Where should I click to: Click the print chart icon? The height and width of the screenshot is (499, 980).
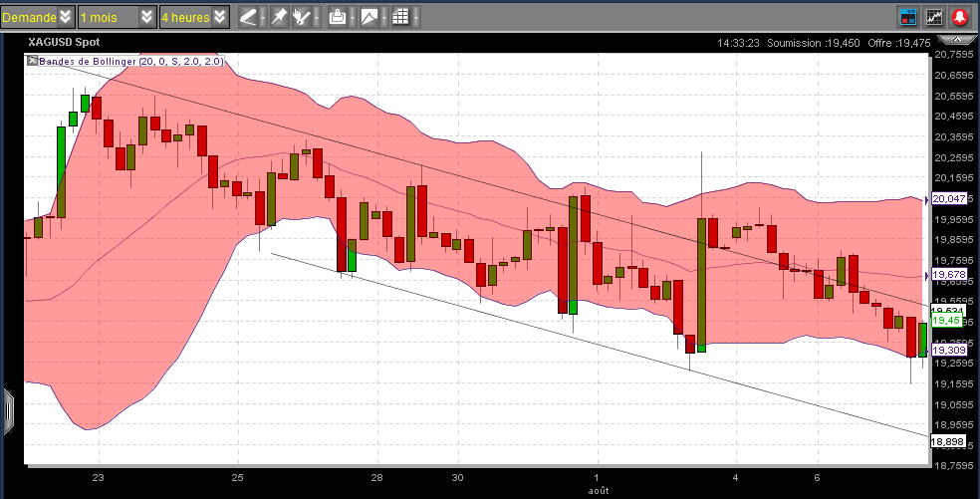tap(338, 17)
